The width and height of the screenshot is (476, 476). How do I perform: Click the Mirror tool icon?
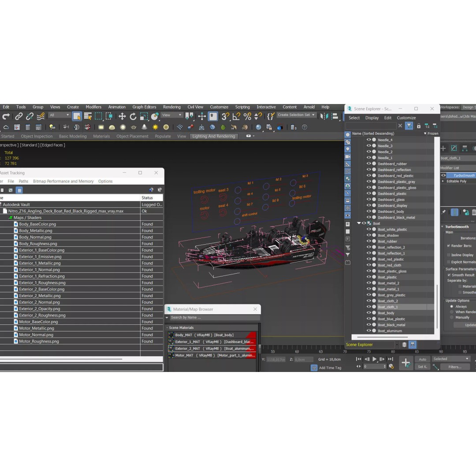click(x=324, y=116)
